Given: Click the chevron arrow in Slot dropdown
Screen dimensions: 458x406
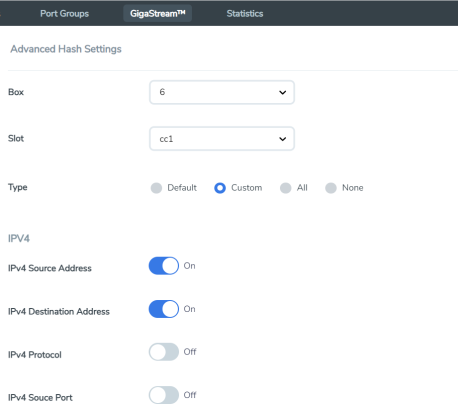Looking at the screenshot, I should [282, 139].
